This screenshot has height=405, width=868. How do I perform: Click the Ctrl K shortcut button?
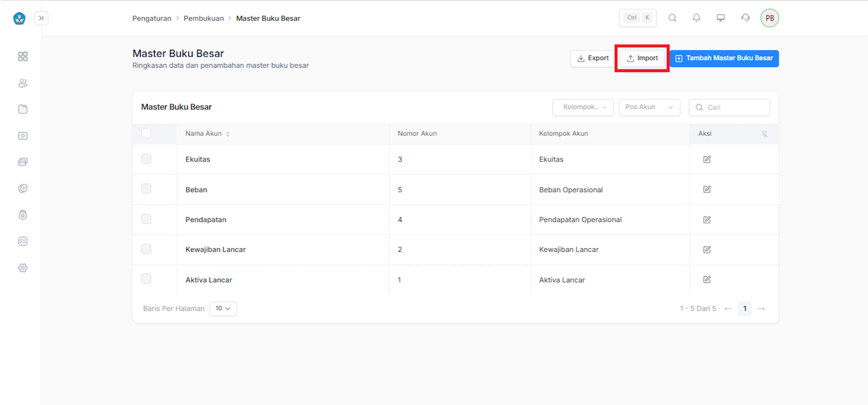click(637, 18)
